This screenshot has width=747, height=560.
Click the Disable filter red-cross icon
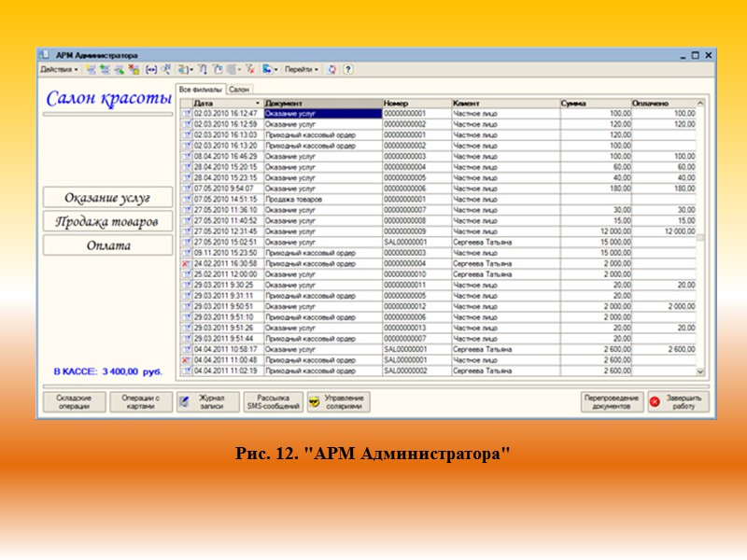(x=250, y=69)
